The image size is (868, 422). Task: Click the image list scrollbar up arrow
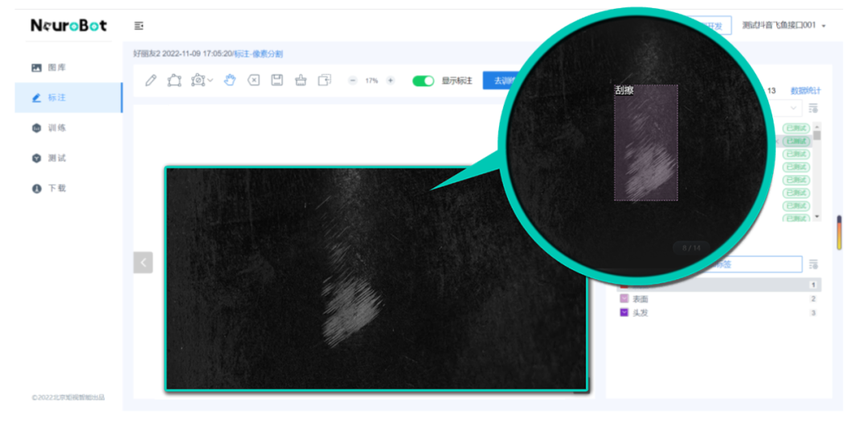coord(817,127)
